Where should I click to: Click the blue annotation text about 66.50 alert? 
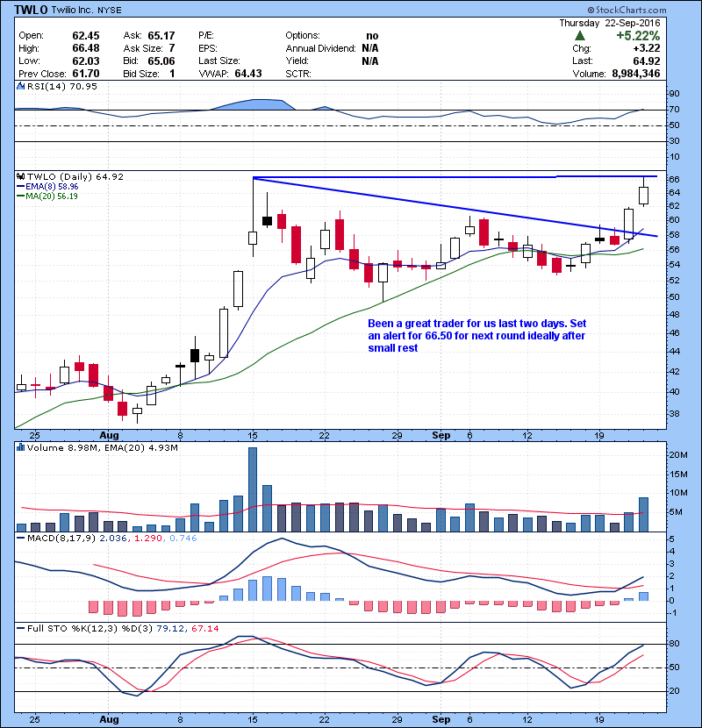(x=476, y=336)
